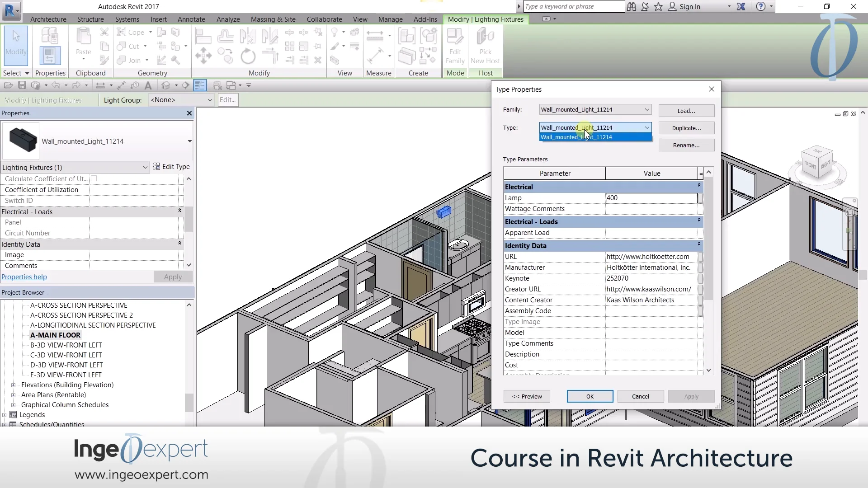This screenshot has height=488, width=868.
Task: Open the Architecture ribbon tab
Action: [48, 19]
